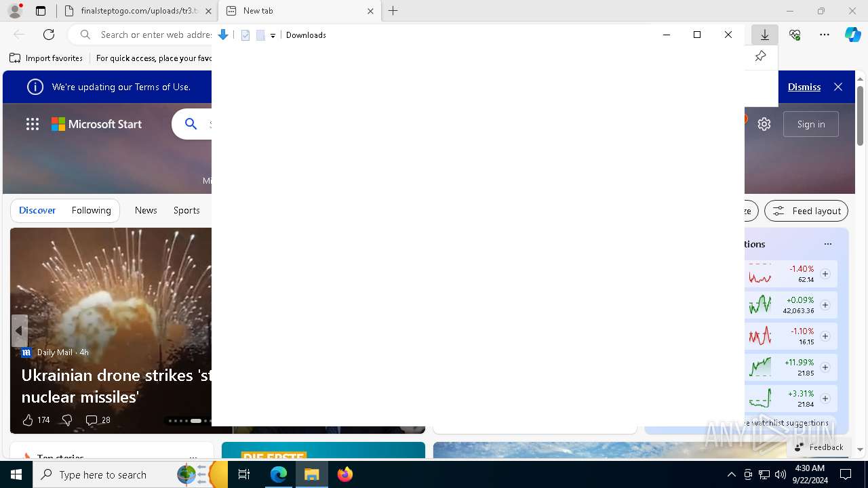The height and width of the screenshot is (488, 868).
Task: Open Task View from taskbar
Action: point(244,474)
